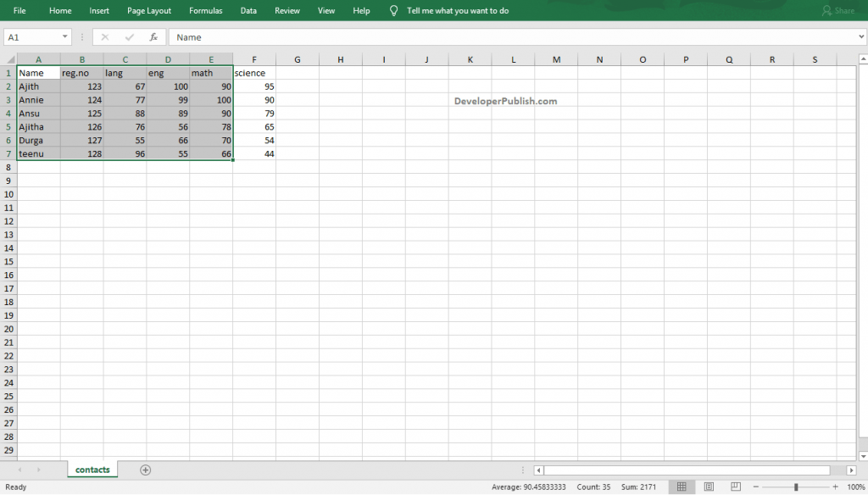Select reg.no value 126
The image size is (868, 495).
point(81,127)
